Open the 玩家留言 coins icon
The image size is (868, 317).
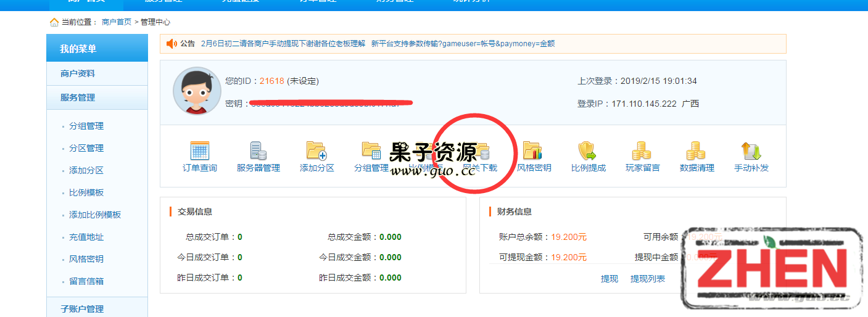coord(642,151)
